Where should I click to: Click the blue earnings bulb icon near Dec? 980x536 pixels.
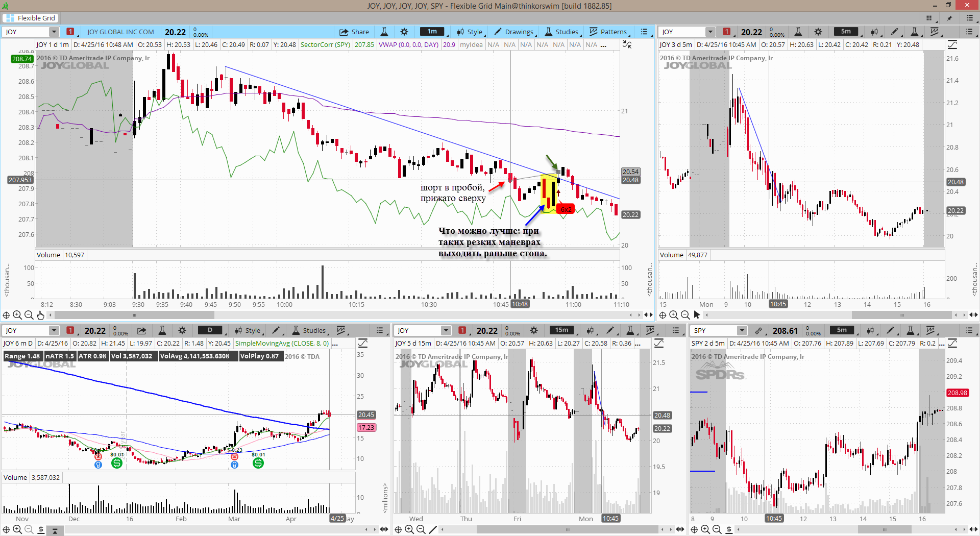coord(99,465)
